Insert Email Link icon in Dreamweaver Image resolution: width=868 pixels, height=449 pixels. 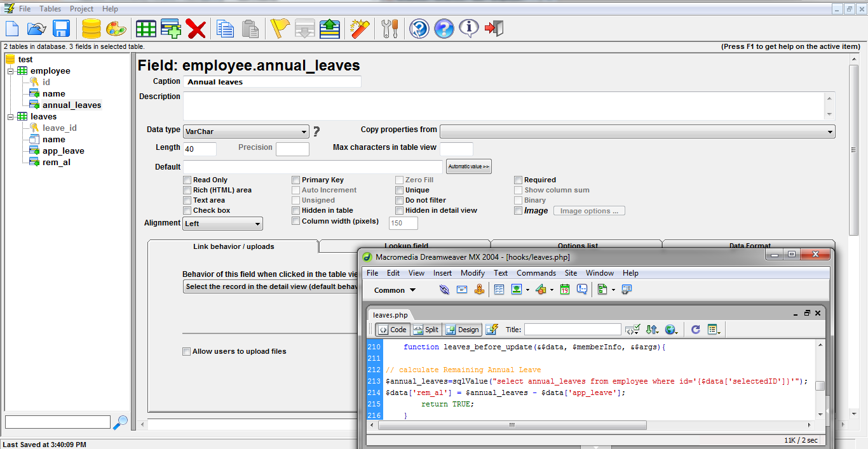(x=462, y=290)
